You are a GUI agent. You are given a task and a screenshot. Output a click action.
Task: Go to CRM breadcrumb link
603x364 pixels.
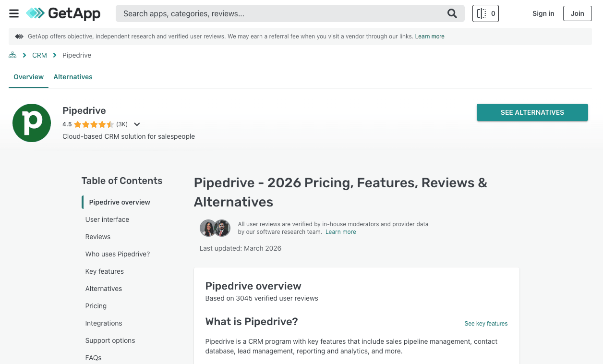[39, 55]
